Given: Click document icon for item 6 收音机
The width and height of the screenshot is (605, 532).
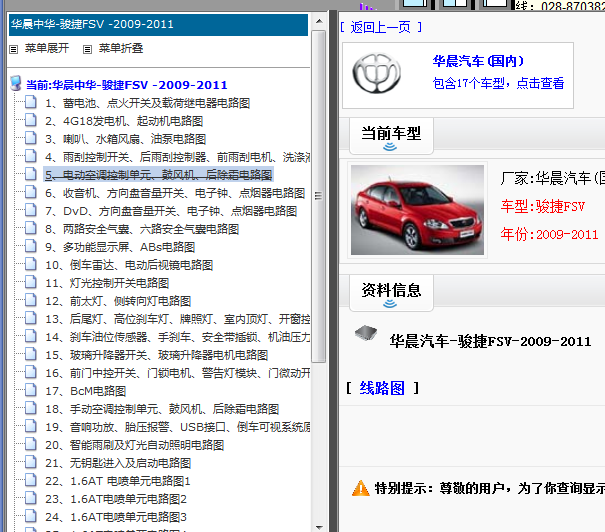Looking at the screenshot, I should 31,192.
